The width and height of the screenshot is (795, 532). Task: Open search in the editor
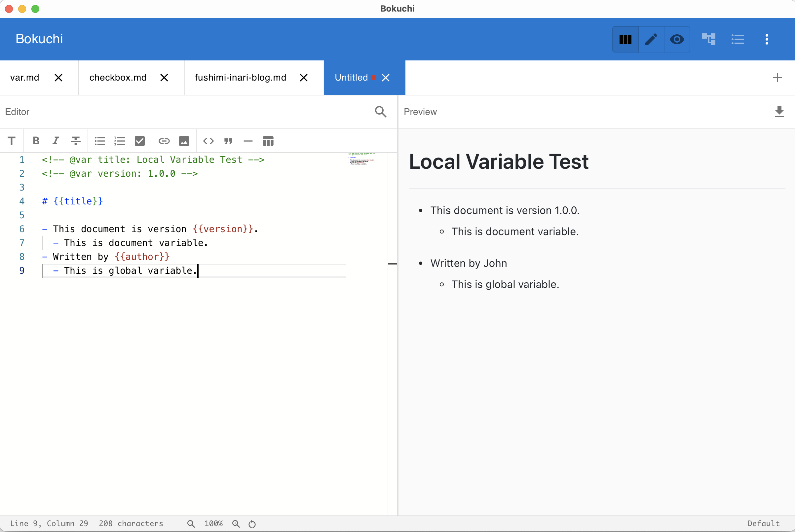[381, 112]
